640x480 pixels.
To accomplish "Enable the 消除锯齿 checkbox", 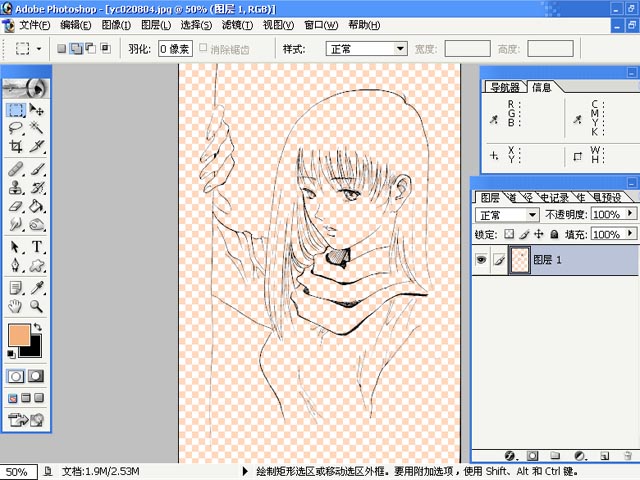I will pyautogui.click(x=203, y=48).
